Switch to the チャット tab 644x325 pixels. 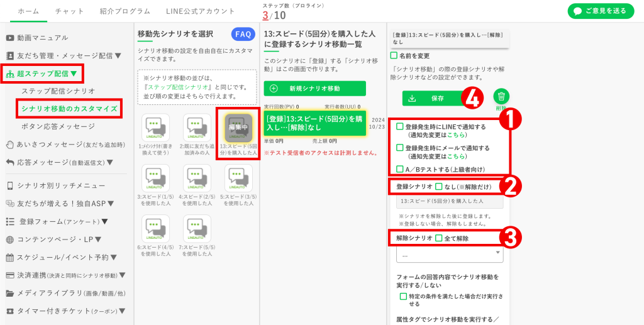pyautogui.click(x=70, y=11)
